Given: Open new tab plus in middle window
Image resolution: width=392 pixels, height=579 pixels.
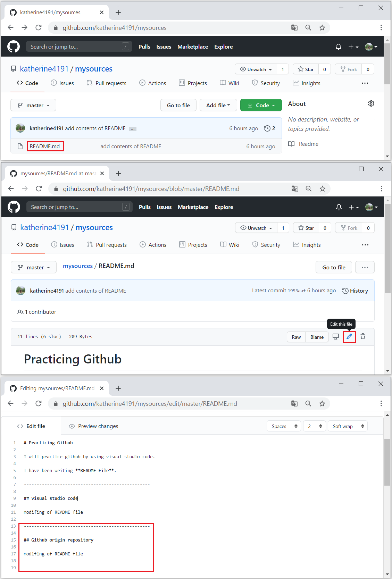Looking at the screenshot, I should (119, 173).
